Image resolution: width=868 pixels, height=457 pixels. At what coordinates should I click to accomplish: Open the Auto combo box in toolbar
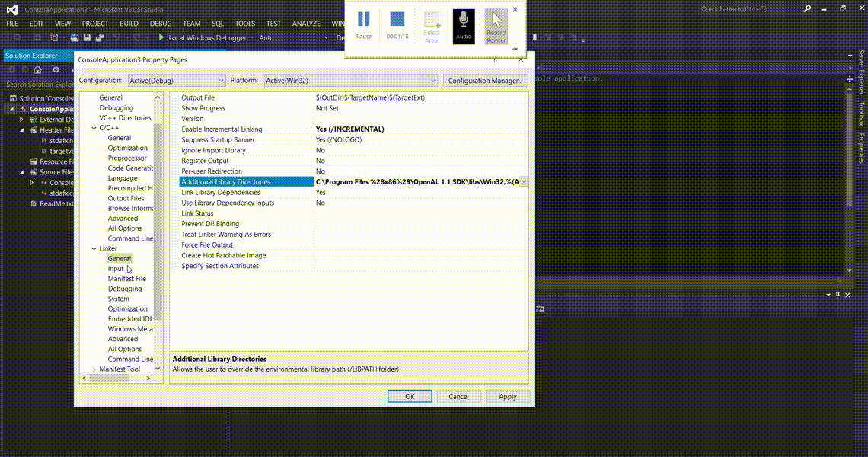click(x=293, y=37)
